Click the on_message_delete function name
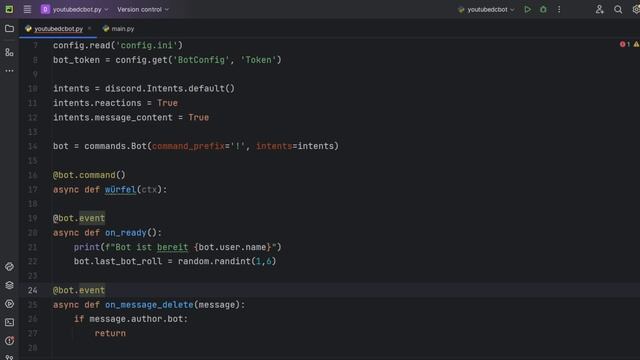 coord(149,304)
